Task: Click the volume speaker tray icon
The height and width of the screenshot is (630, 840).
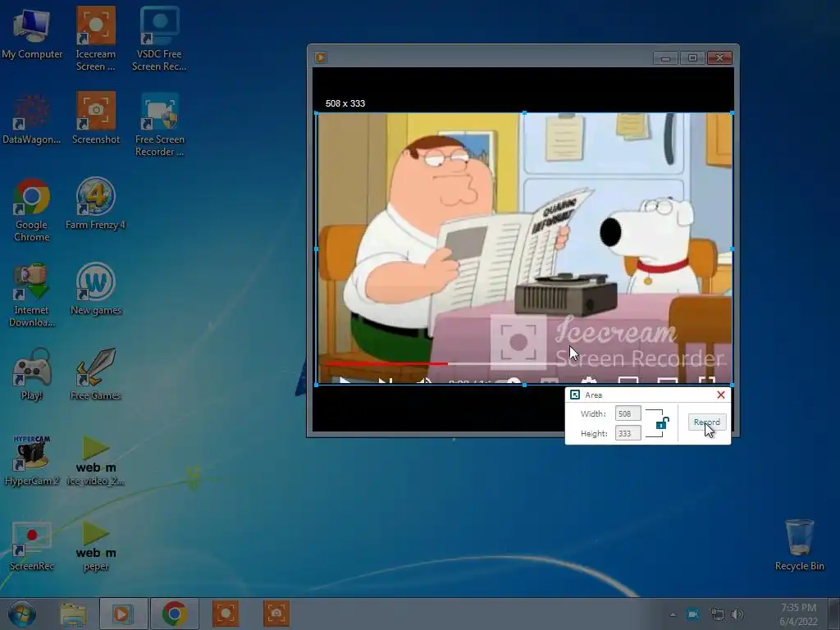Action: pyautogui.click(x=737, y=614)
